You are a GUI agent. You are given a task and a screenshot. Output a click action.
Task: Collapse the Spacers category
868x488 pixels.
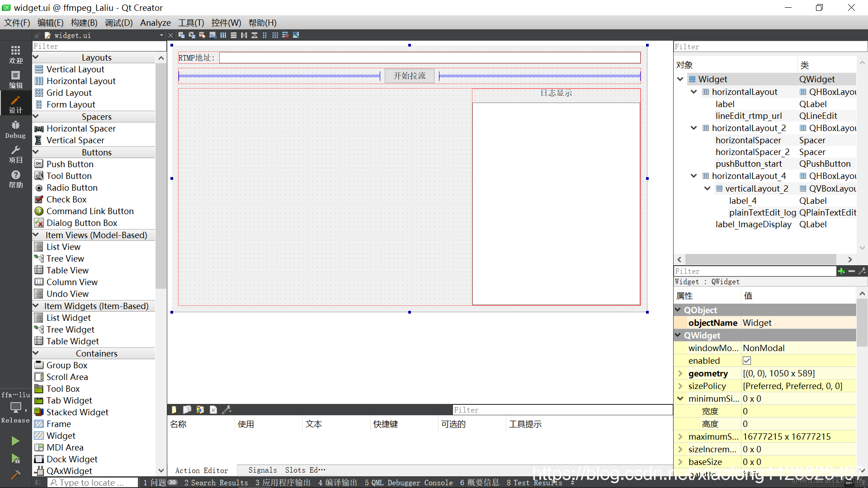pyautogui.click(x=36, y=117)
